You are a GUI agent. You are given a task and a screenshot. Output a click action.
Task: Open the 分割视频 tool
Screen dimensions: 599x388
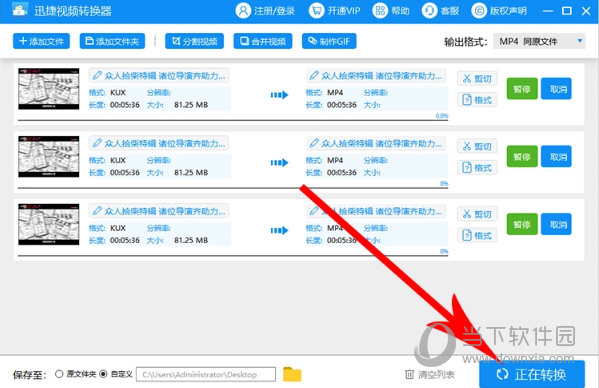pyautogui.click(x=194, y=41)
